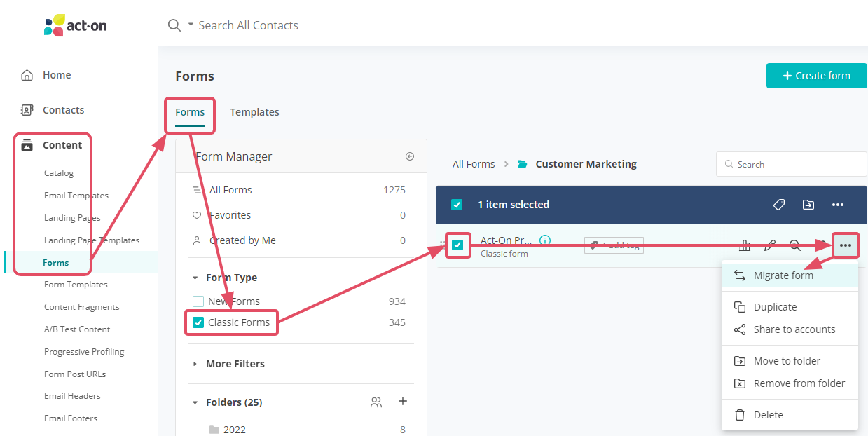Click the Act-On logo

point(75,26)
